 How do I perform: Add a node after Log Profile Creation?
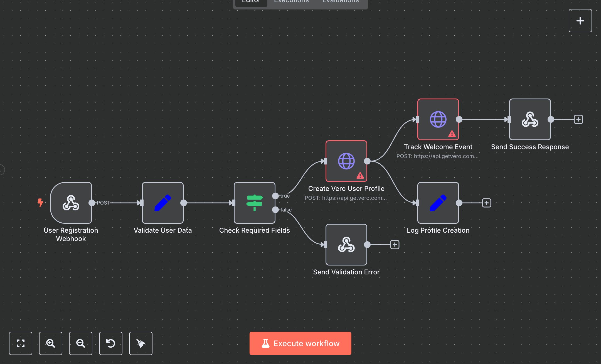(486, 203)
